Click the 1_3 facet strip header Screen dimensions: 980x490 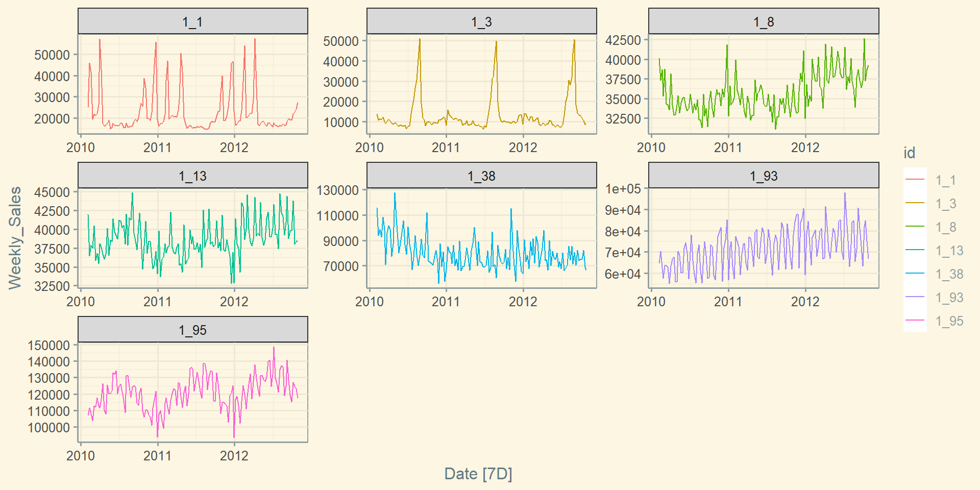pos(481,21)
